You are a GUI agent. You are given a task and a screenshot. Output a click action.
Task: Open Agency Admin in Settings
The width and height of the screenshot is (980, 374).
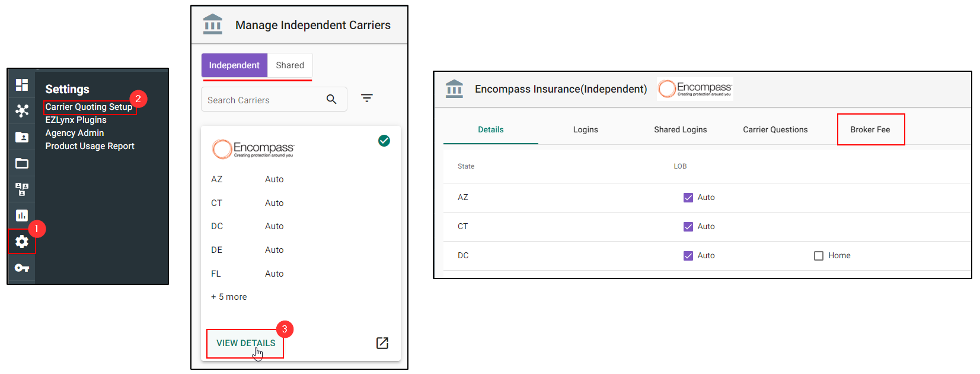(75, 133)
